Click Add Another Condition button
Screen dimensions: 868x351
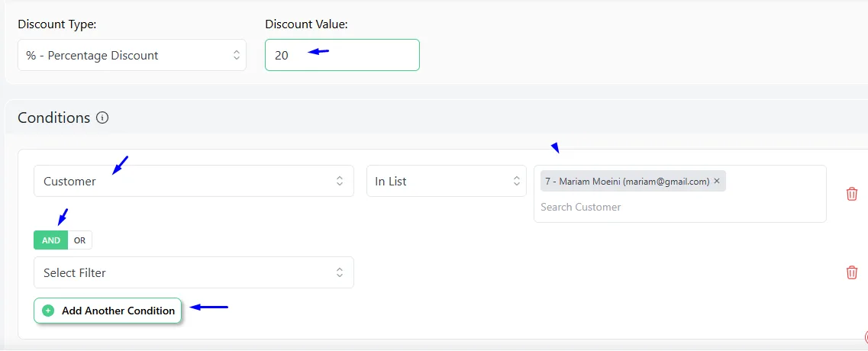pos(108,311)
